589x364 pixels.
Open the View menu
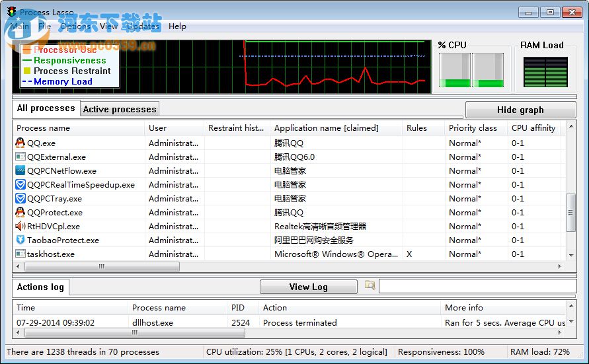point(108,26)
